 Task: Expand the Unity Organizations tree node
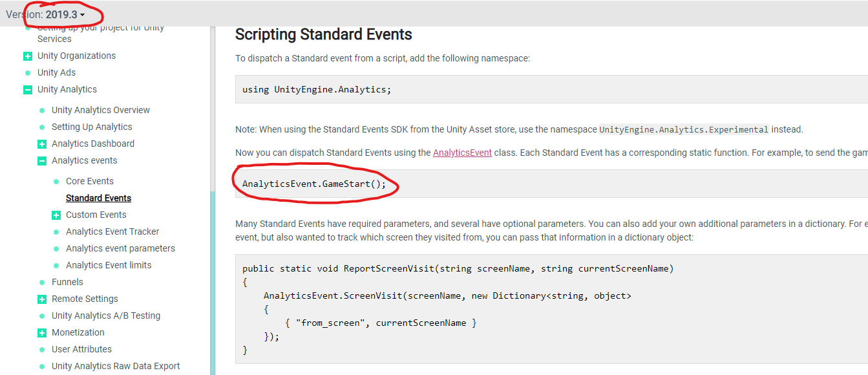click(28, 56)
